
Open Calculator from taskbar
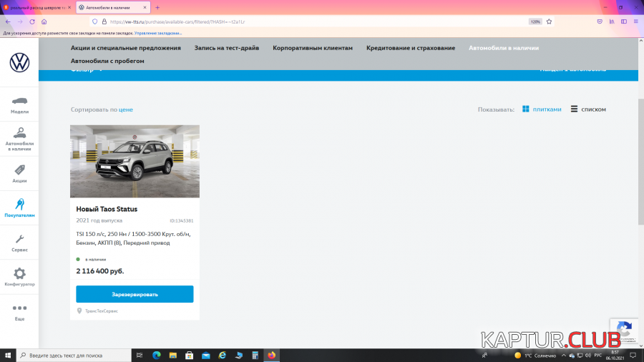click(x=255, y=355)
